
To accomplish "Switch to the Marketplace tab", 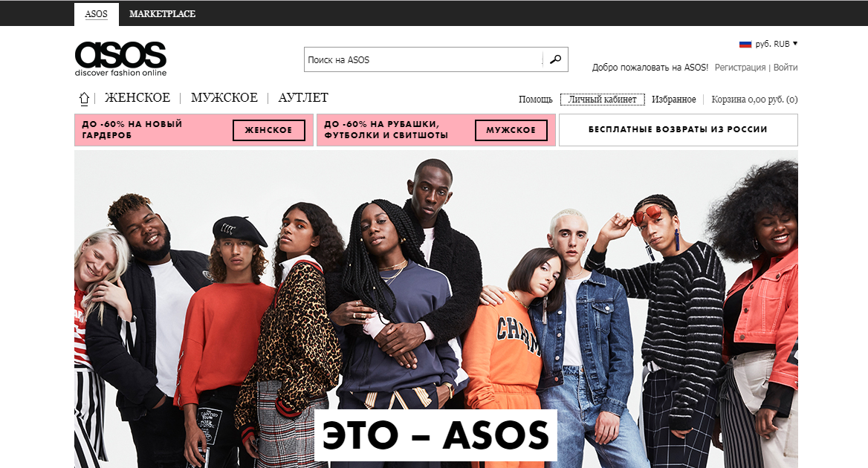I will [162, 14].
